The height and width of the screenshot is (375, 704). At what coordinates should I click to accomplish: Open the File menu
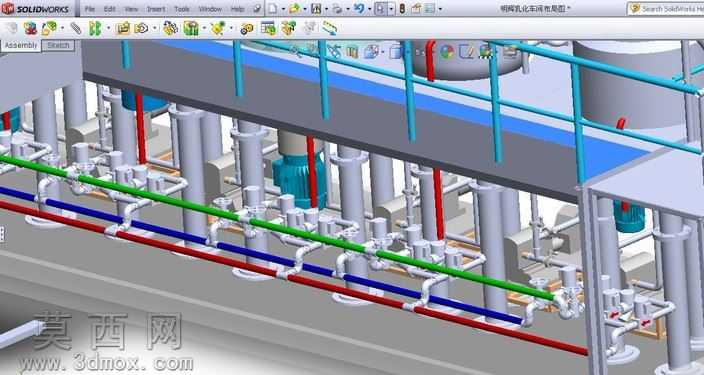tap(90, 9)
